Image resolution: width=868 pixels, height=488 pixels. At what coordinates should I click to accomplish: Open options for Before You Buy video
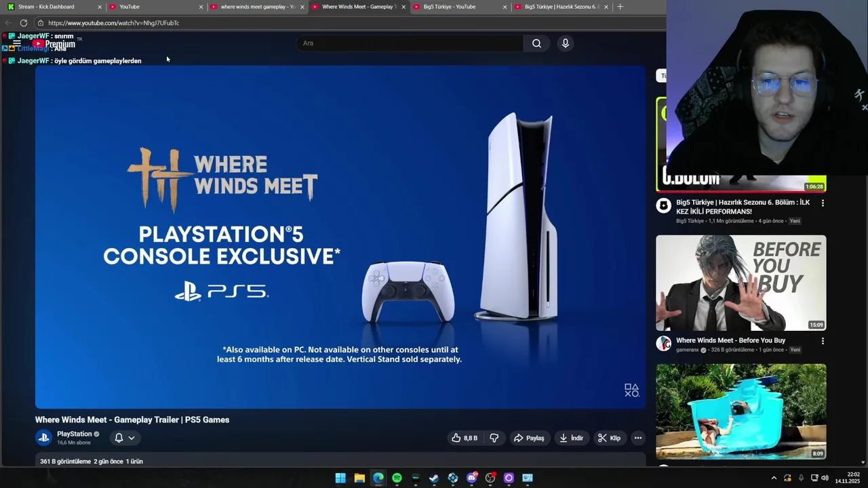(x=823, y=341)
